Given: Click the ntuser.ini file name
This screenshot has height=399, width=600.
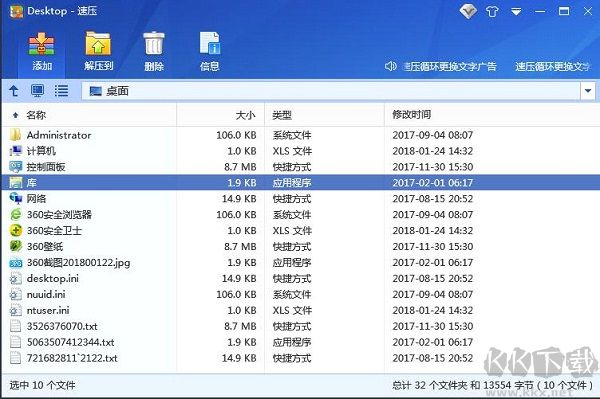Looking at the screenshot, I should (x=48, y=310).
